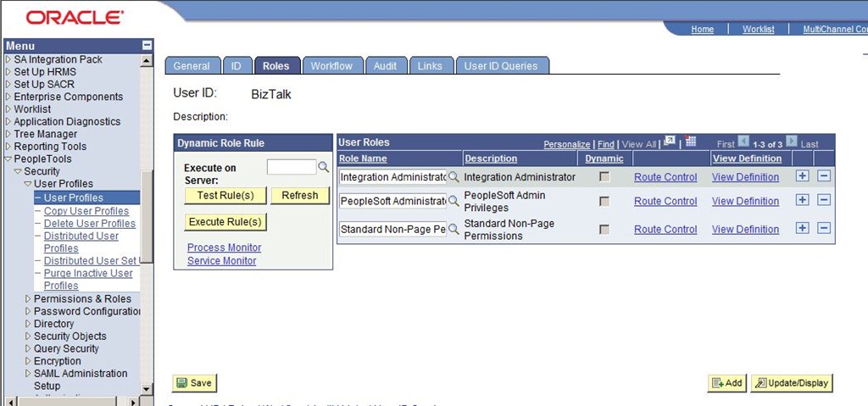Click Menu horizontal scrollbar right arrow
Image resolution: width=868 pixels, height=406 pixels.
coord(133,401)
